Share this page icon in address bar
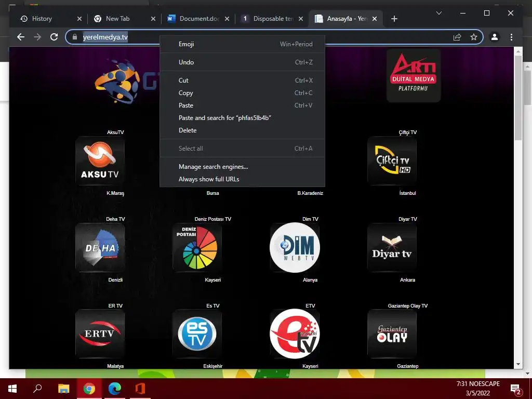Screen dimensions: 532x399 457,37
